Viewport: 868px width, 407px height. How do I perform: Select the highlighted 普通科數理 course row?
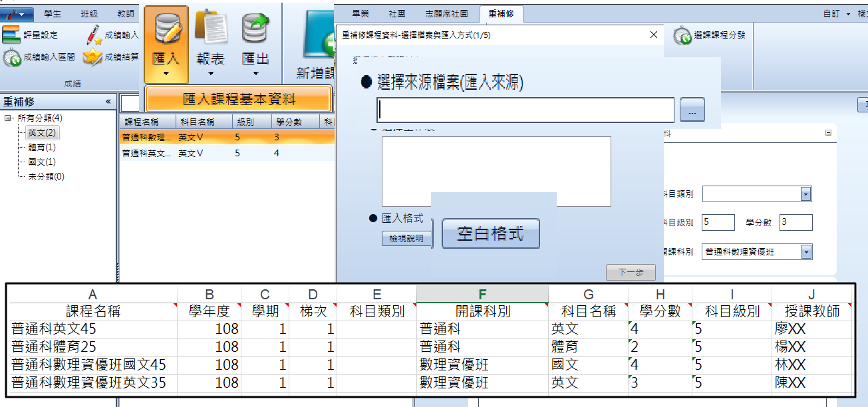click(x=226, y=137)
